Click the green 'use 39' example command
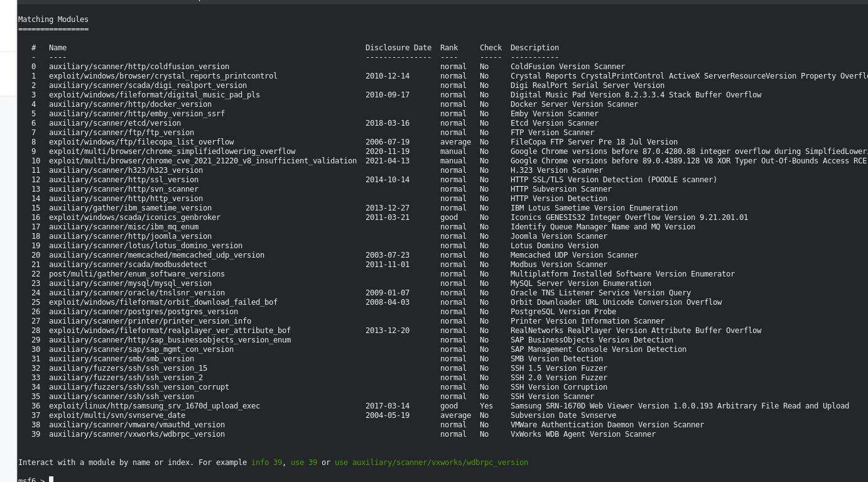This screenshot has width=868, height=482. 304,463
